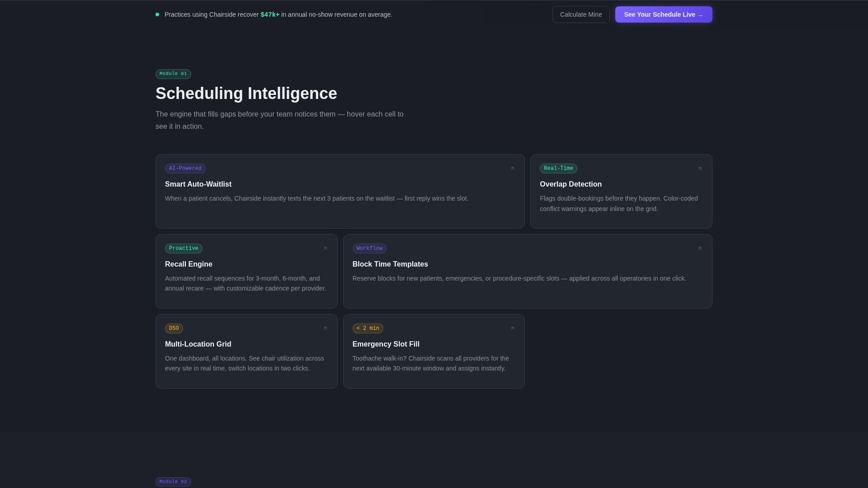Screen dimensions: 868x488
Task: Click the Module 01 label
Action: [x=173, y=74]
